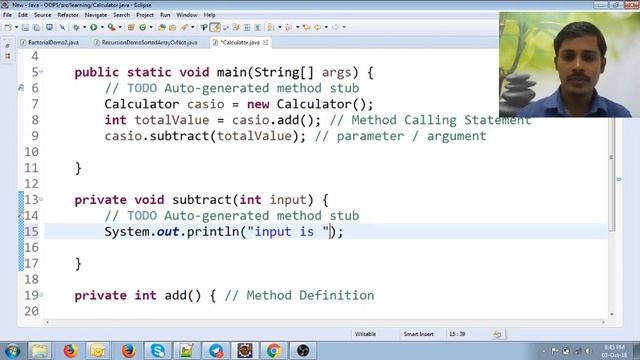
Task: Click the "Smart Insert" status bar entry
Action: tap(418, 334)
